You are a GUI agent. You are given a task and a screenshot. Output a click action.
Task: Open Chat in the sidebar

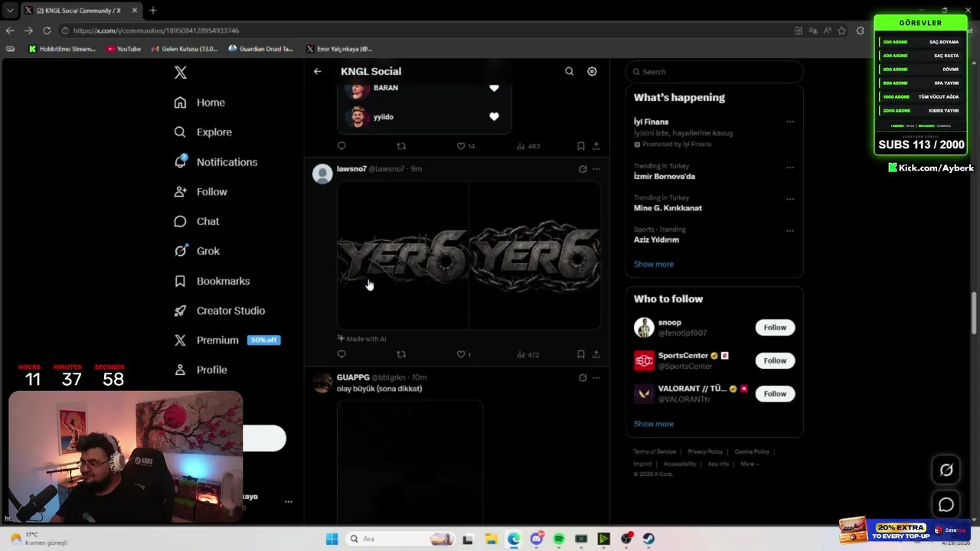[196, 221]
